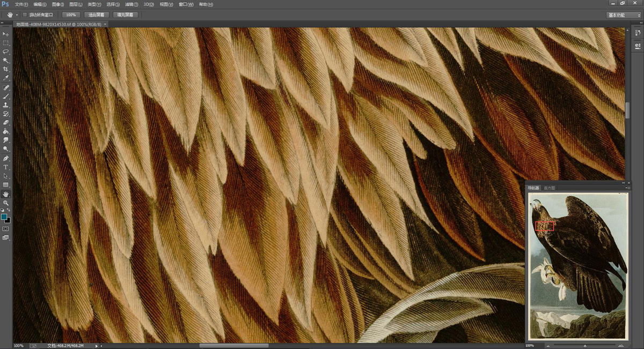This screenshot has width=644, height=349.
Task: Open the 3D(D) menu
Action: [x=149, y=4]
